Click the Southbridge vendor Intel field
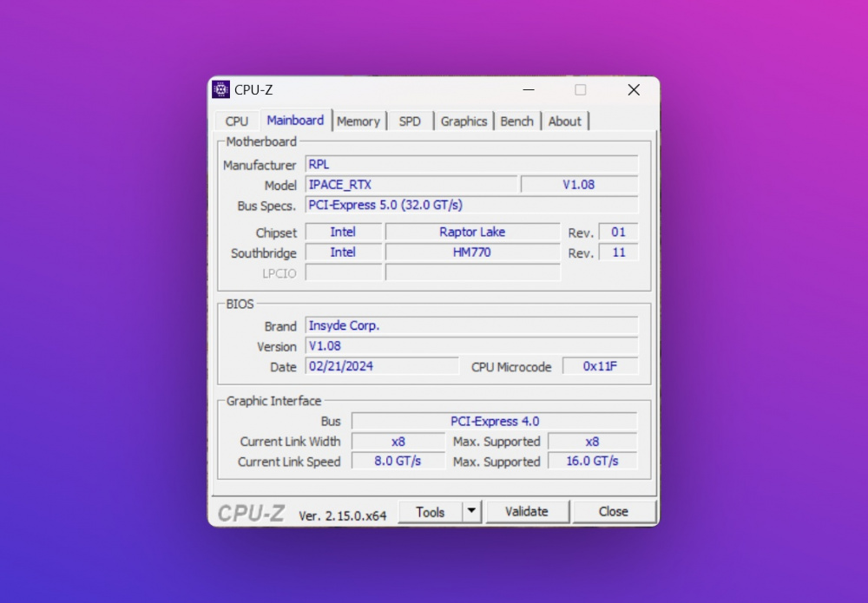Viewport: 868px width, 603px height. coord(343,252)
